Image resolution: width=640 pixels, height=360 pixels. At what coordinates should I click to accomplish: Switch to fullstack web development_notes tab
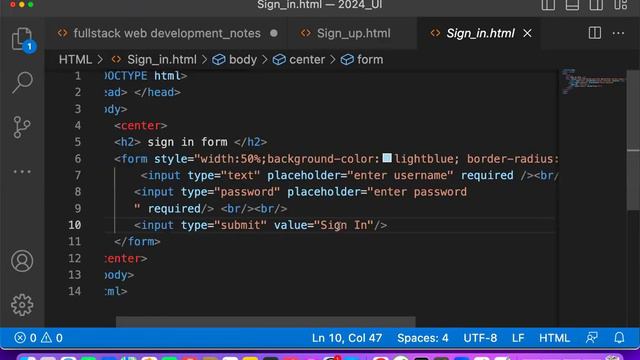coord(167,33)
